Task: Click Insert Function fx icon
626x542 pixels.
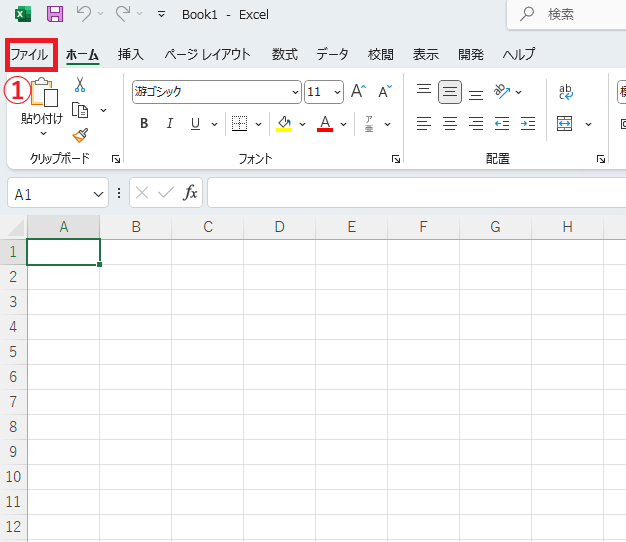Action: click(x=190, y=193)
